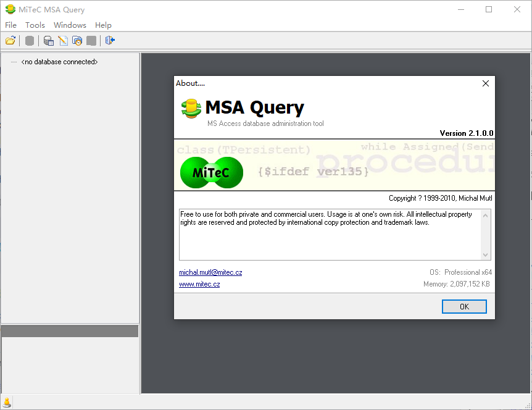Click the green MiTeC logo in About dialog

(211, 172)
